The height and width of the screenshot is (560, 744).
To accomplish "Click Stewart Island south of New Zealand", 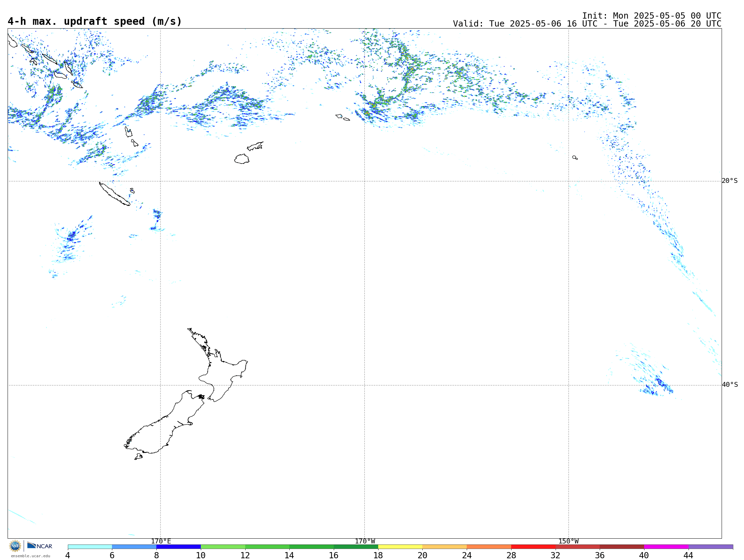I will [138, 457].
